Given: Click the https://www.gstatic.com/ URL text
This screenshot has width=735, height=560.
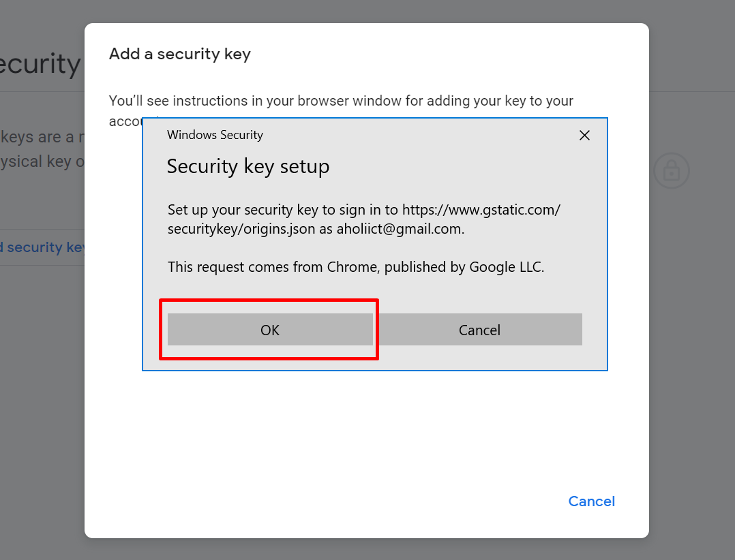Looking at the screenshot, I should (481, 209).
